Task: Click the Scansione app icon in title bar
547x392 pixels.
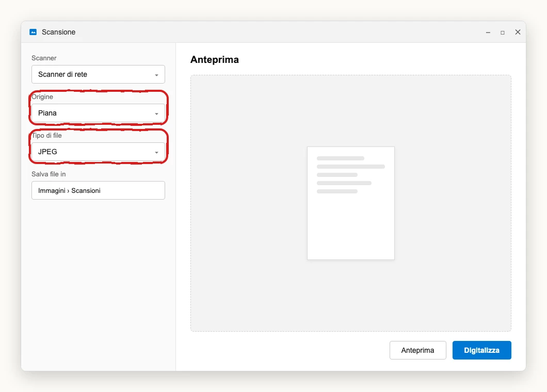Action: [x=33, y=32]
